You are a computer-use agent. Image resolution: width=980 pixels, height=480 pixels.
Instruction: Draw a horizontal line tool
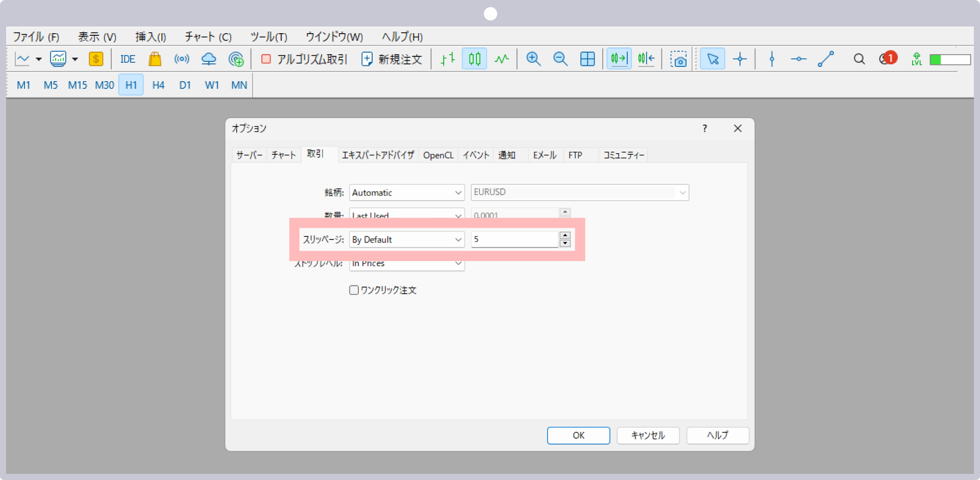pyautogui.click(x=799, y=59)
